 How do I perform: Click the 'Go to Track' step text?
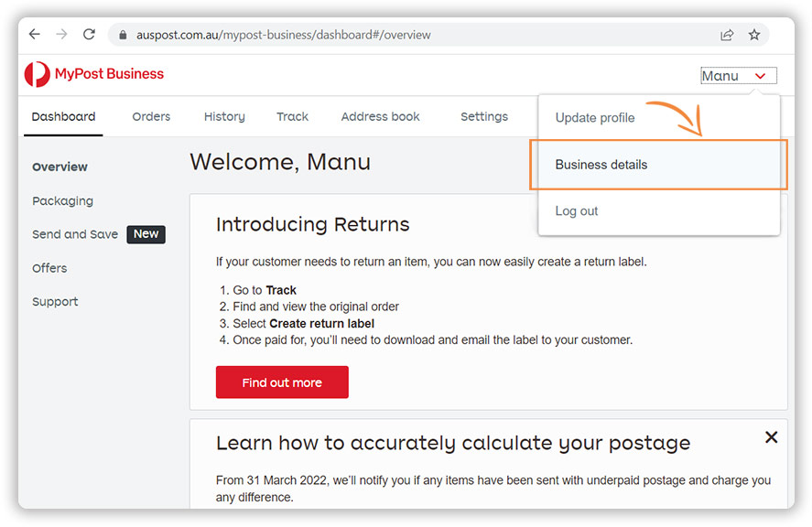pos(265,290)
